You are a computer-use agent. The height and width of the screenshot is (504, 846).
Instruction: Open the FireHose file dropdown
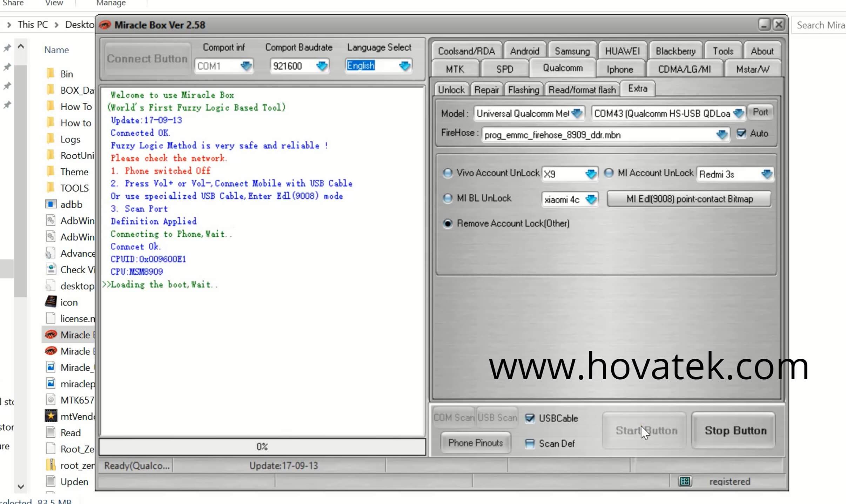[x=722, y=135]
